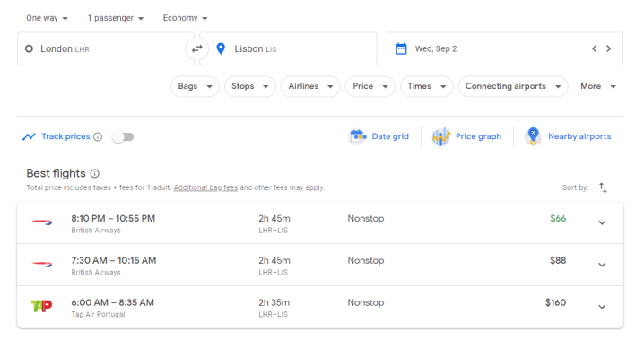This screenshot has width=644, height=340.
Task: Expand the $66 British Airways flight details
Action: (602, 222)
